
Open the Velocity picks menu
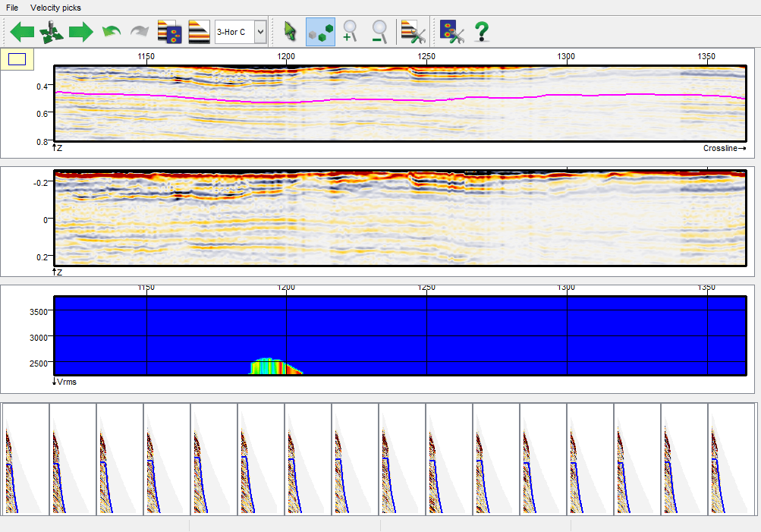pyautogui.click(x=55, y=8)
